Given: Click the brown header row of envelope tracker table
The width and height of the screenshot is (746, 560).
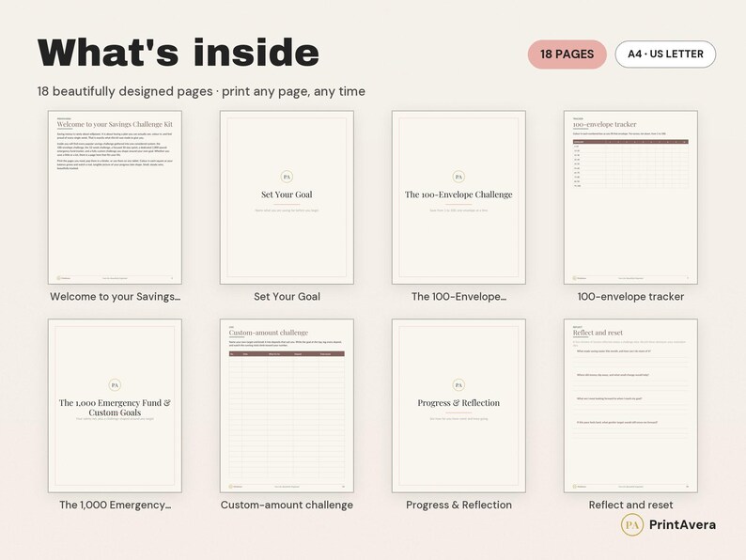Looking at the screenshot, I should (x=630, y=142).
